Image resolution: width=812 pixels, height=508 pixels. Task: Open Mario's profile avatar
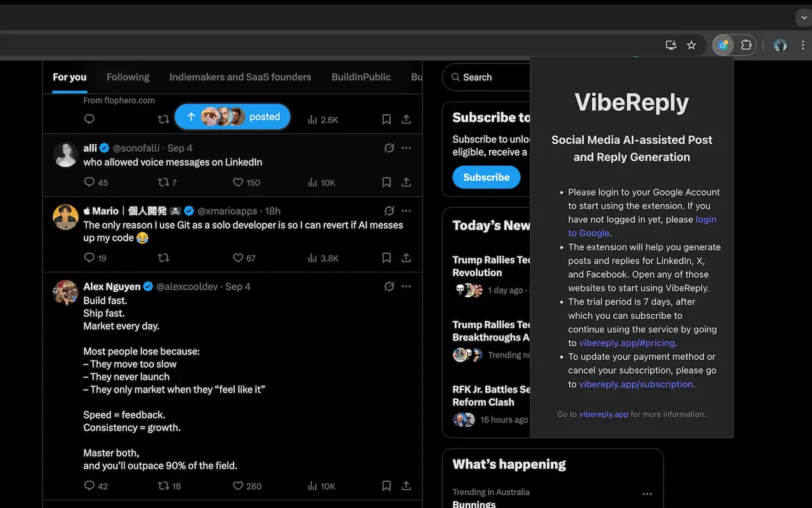[65, 217]
